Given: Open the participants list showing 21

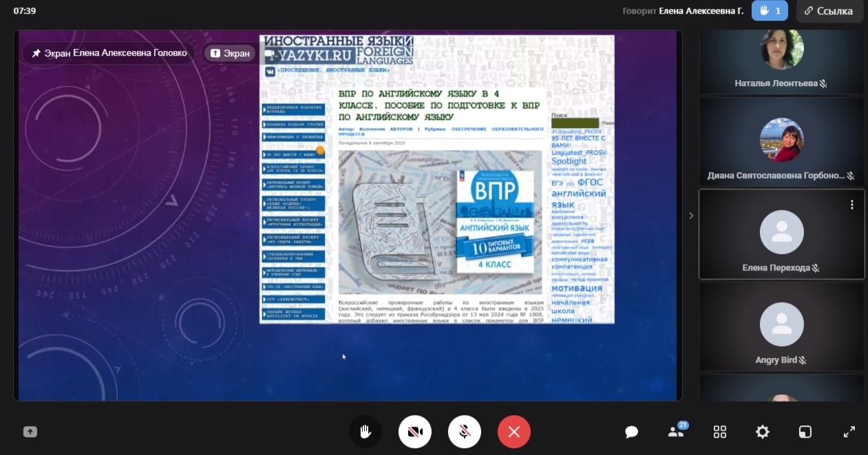Looking at the screenshot, I should pos(676,432).
